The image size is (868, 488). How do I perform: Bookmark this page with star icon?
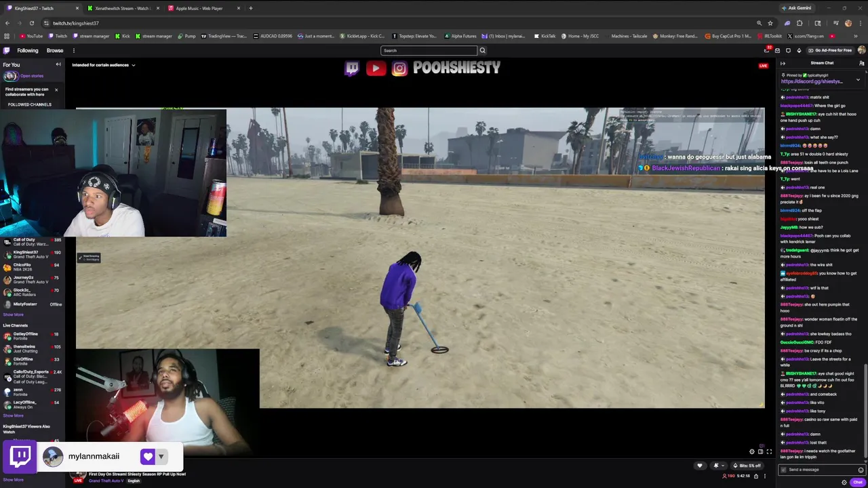tap(770, 23)
